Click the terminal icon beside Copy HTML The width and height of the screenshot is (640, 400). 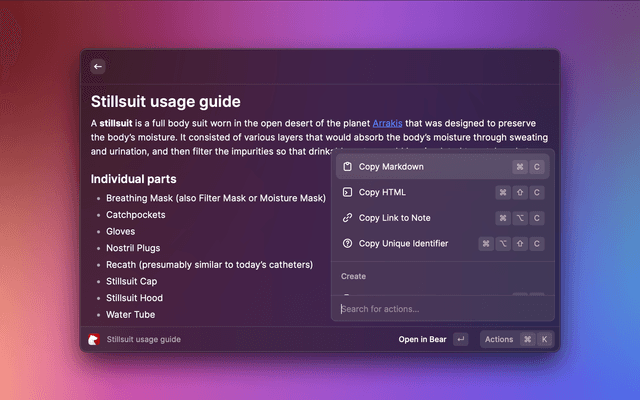[347, 192]
